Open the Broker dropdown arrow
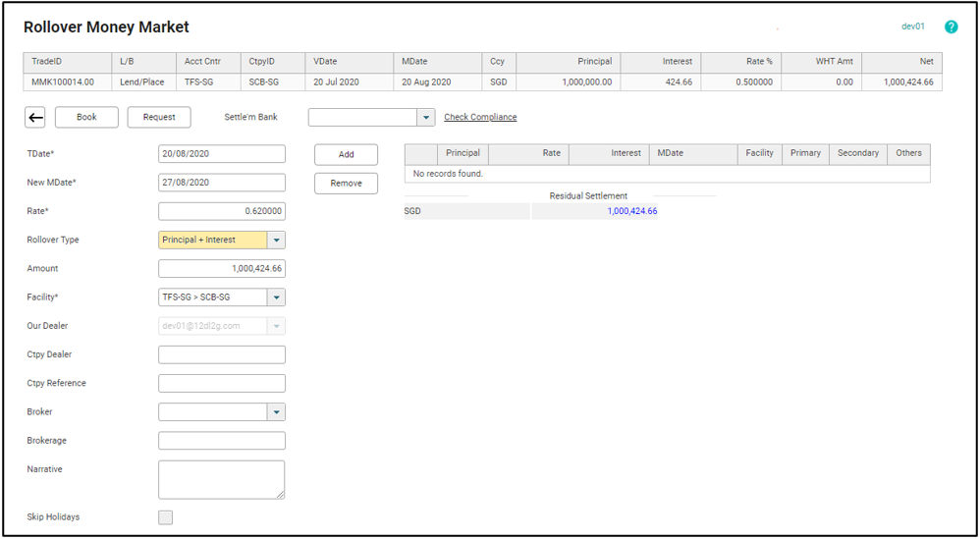This screenshot has height=539, width=980. pyautogui.click(x=276, y=412)
